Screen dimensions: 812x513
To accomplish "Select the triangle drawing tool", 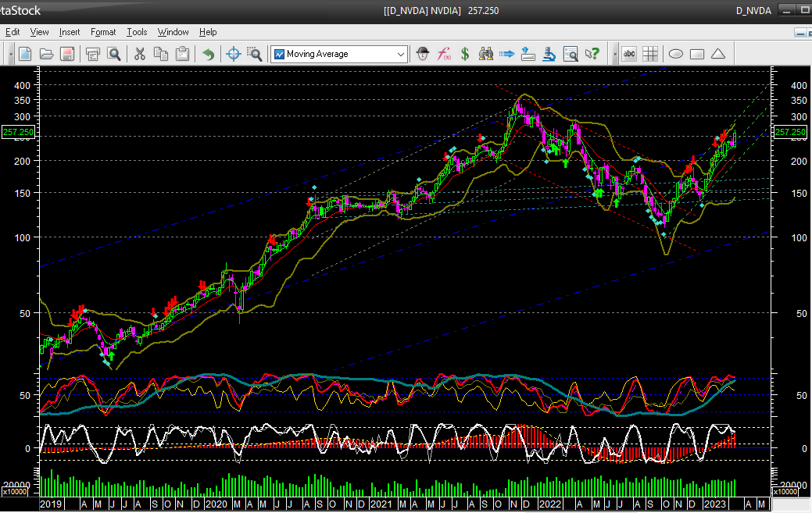I will (x=718, y=54).
